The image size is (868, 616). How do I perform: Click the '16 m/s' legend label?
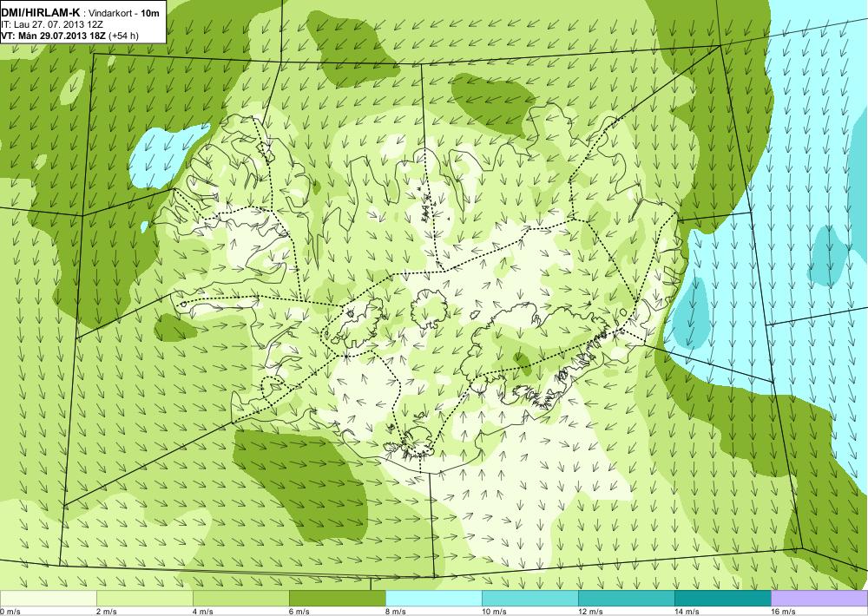783,612
